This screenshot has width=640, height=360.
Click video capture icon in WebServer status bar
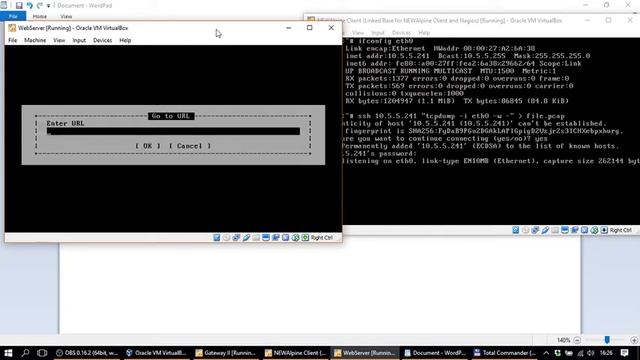(276, 238)
